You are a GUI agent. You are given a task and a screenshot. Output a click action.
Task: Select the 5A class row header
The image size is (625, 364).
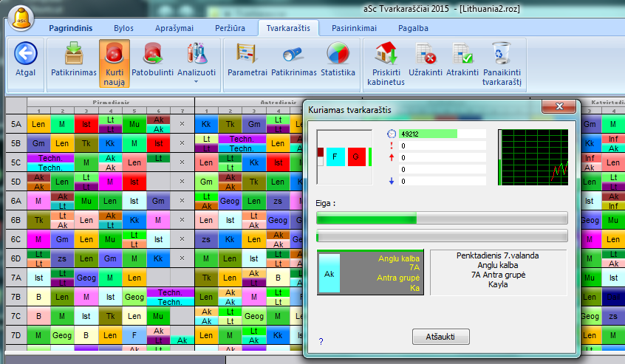tap(16, 123)
